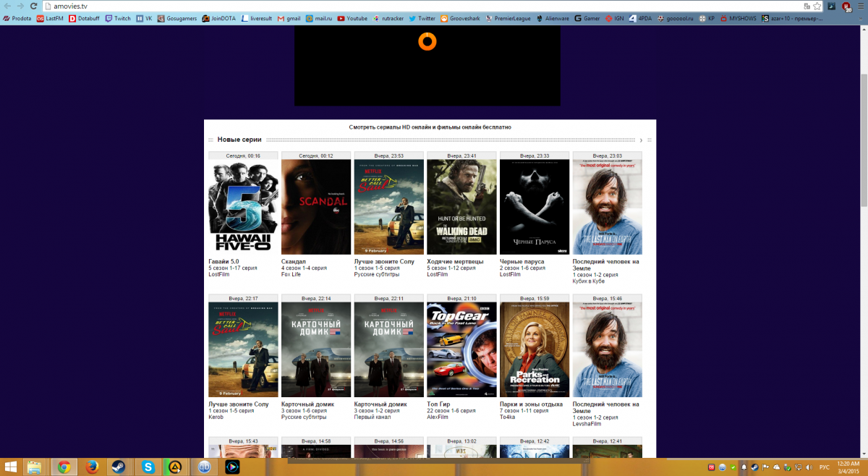Open the Hawaii Five-0 poster thumbnail
The height and width of the screenshot is (476, 868).
point(243,207)
